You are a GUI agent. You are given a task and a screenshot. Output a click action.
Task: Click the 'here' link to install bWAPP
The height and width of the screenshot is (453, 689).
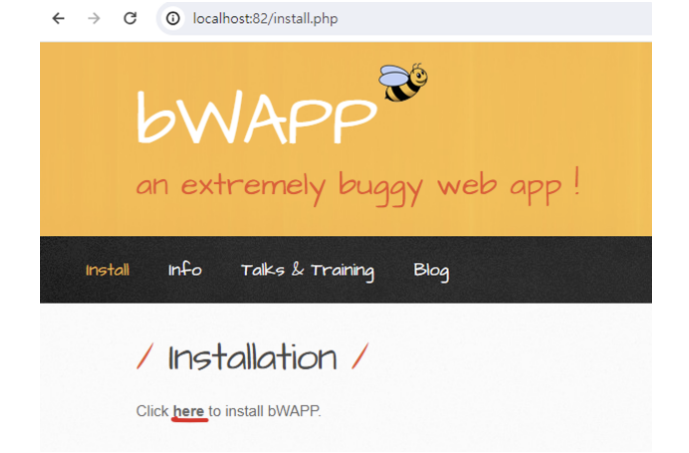[189, 411]
